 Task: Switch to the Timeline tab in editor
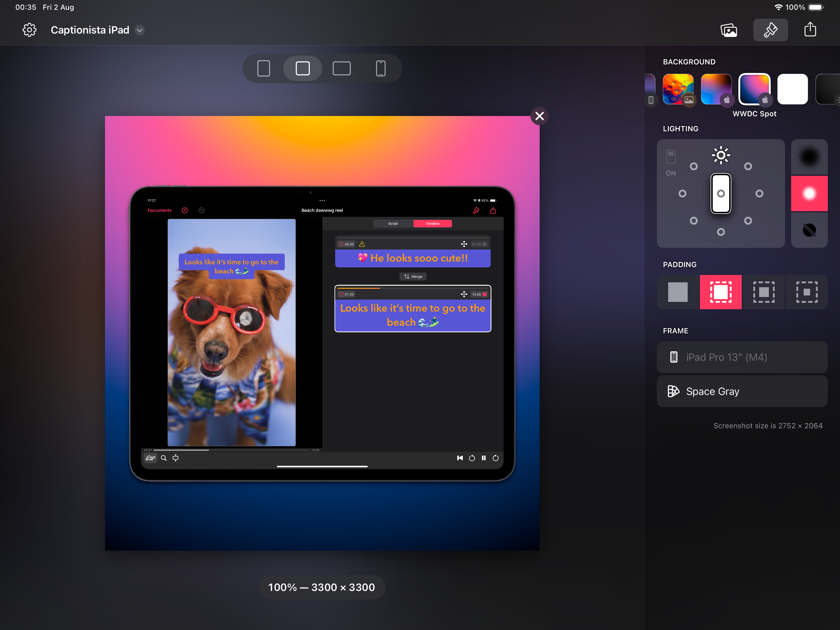(432, 224)
